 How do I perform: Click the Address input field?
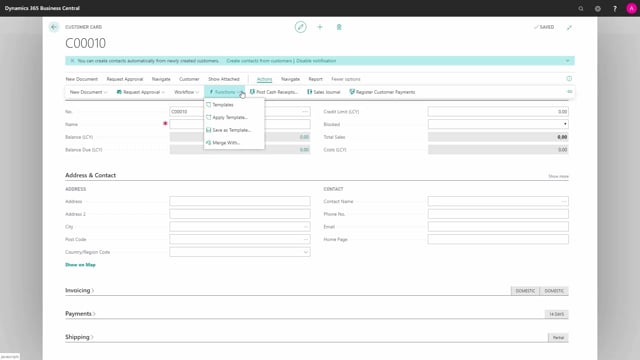[240, 201]
